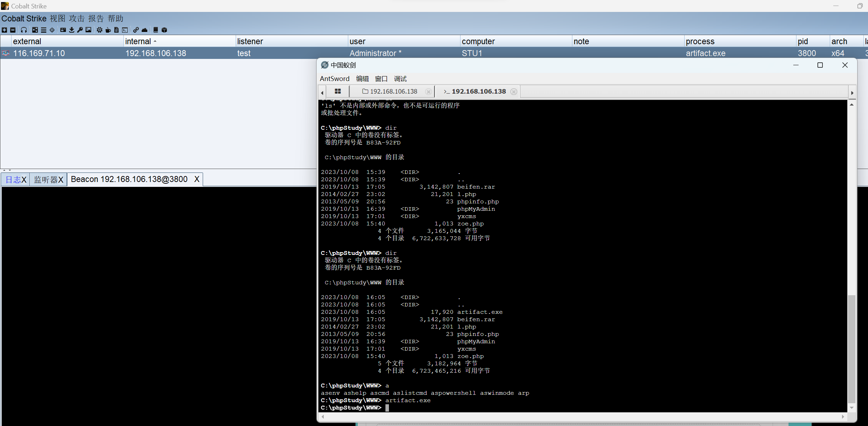
Task: Open the AntSword menu in the 中国蚁剑 window
Action: (335, 79)
